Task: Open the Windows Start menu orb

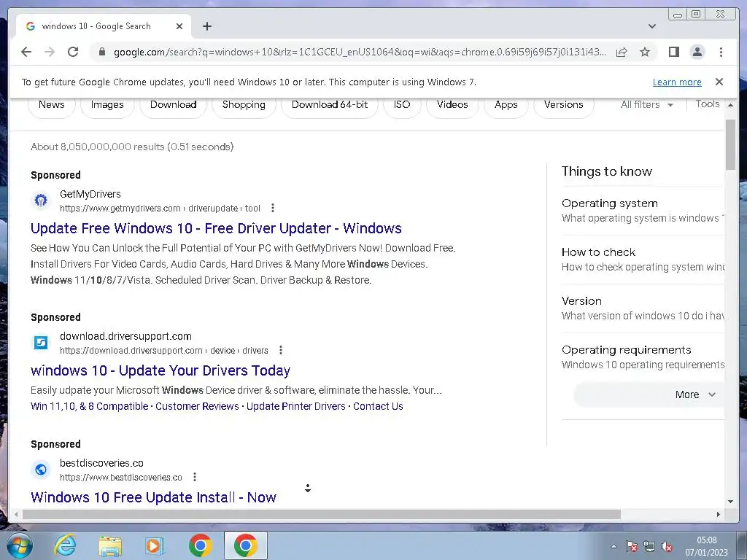Action: pos(20,545)
